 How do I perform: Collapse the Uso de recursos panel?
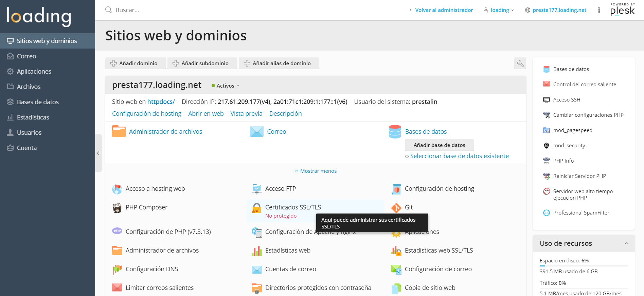(626, 243)
